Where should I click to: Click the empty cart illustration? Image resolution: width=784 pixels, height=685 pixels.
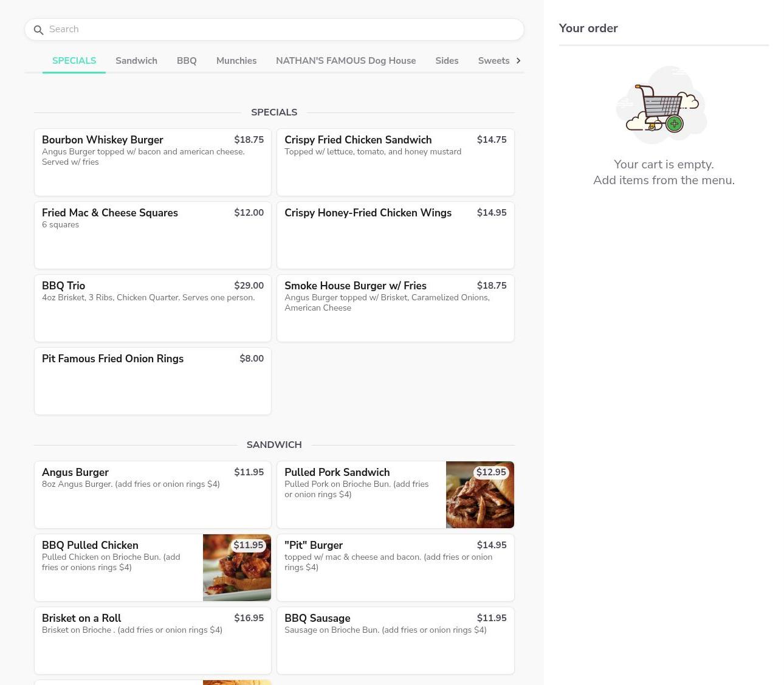point(661,105)
